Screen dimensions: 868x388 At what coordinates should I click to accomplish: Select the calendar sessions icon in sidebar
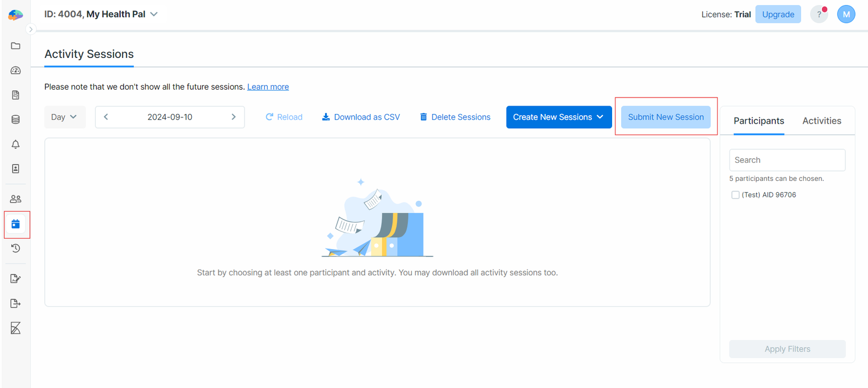click(15, 224)
